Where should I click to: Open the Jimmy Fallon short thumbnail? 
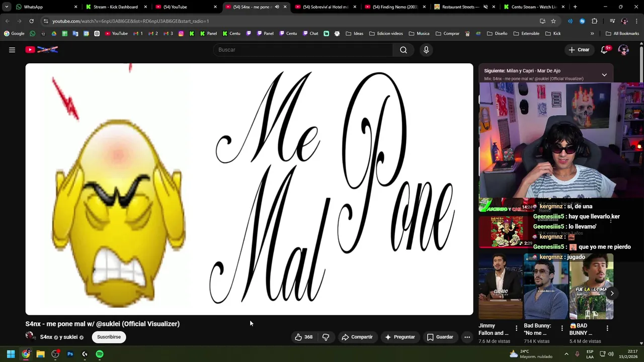point(501,286)
